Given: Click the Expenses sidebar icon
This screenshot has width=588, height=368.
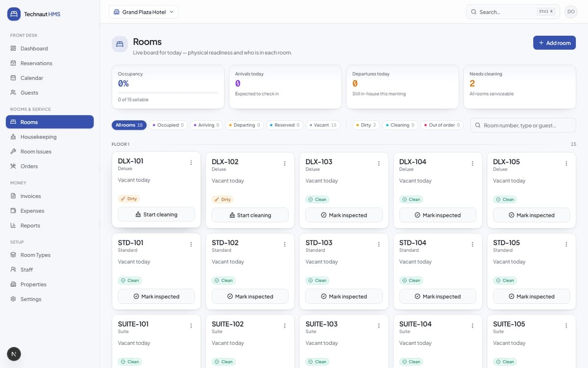Looking at the screenshot, I should tap(13, 210).
